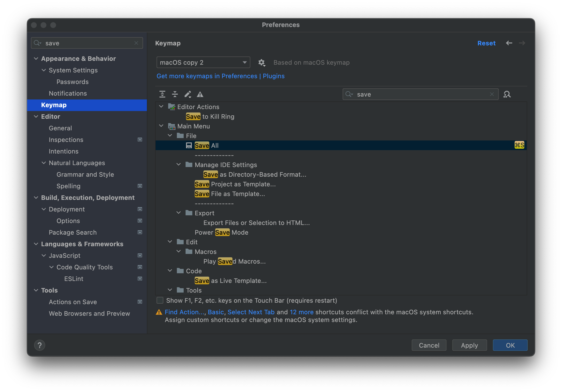Open the macOS copy 2 keymap dropdown

click(203, 62)
